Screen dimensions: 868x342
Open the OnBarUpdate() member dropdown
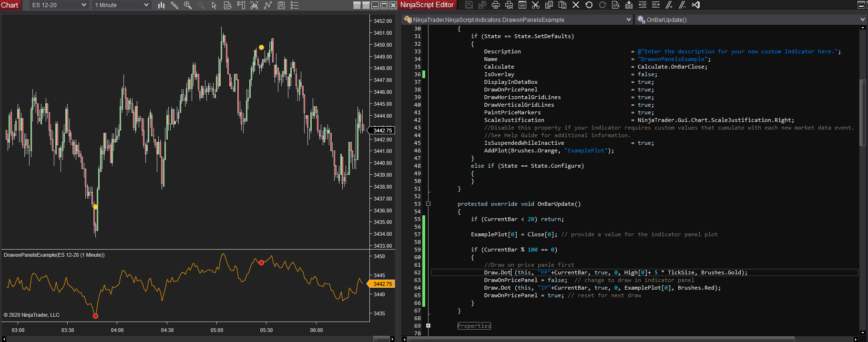[x=751, y=20]
